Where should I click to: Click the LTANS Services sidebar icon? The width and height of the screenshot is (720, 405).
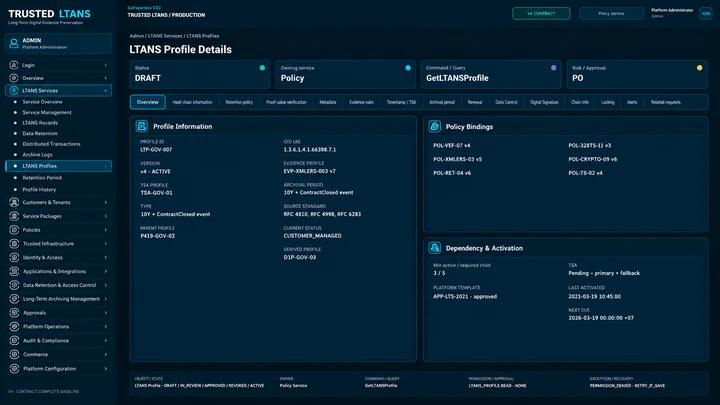pos(14,90)
